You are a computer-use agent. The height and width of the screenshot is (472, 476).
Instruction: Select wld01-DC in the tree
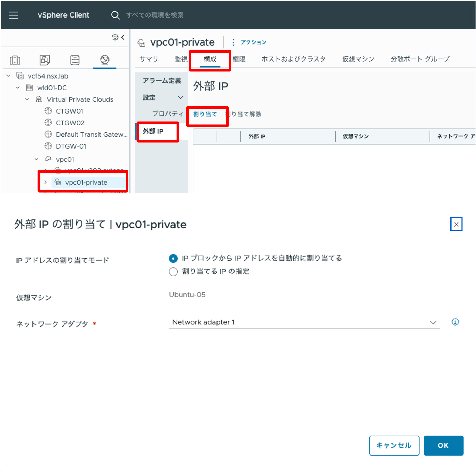tap(52, 88)
